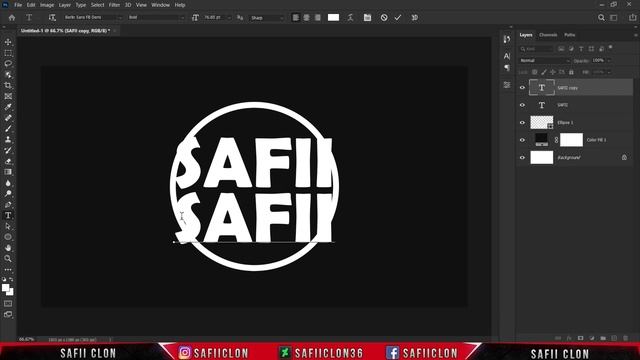This screenshot has width=640, height=360.
Task: Toggle the Character and Paragraph panels
Action: 367,18
